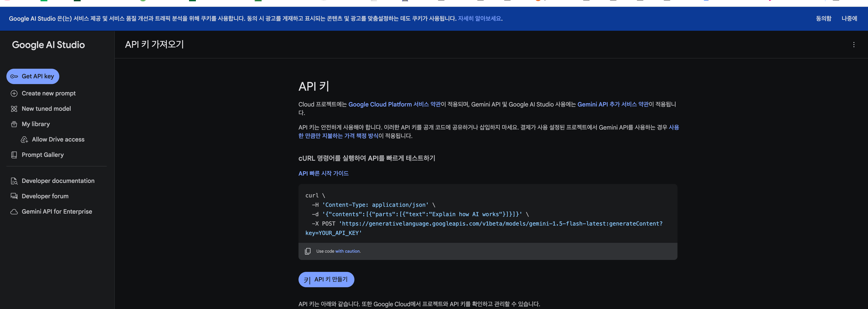868x309 pixels.
Task: Open the API 빠른 시작 가이드 link
Action: (x=323, y=173)
